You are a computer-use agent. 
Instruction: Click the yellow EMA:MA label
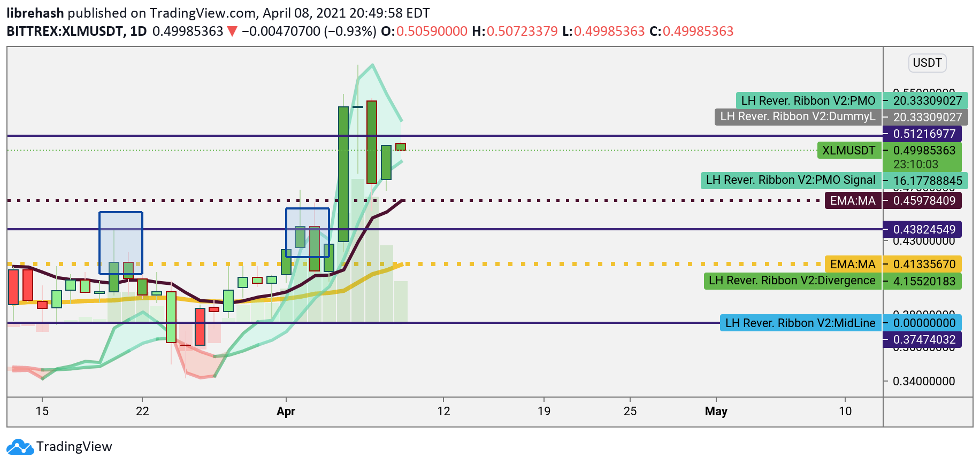(x=853, y=264)
